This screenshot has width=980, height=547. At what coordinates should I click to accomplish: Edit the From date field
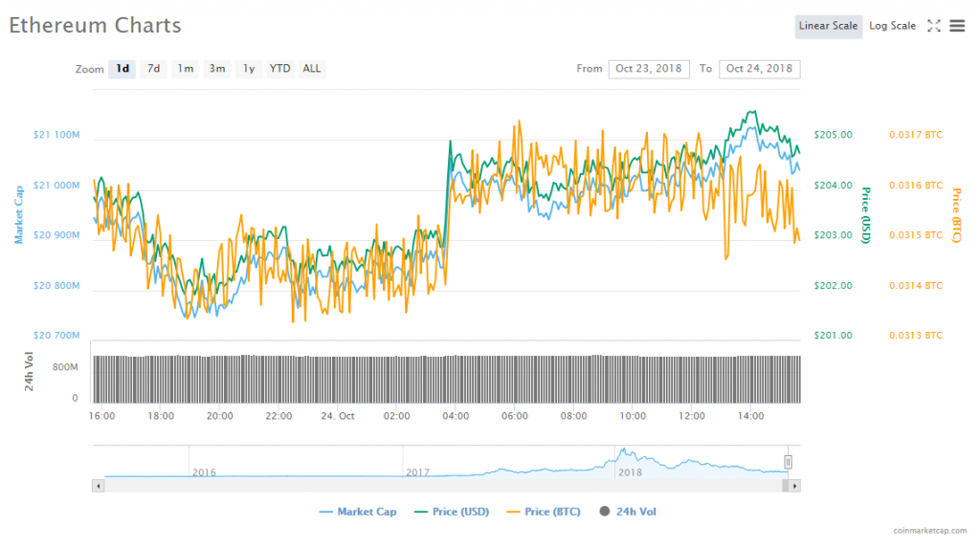(x=649, y=69)
